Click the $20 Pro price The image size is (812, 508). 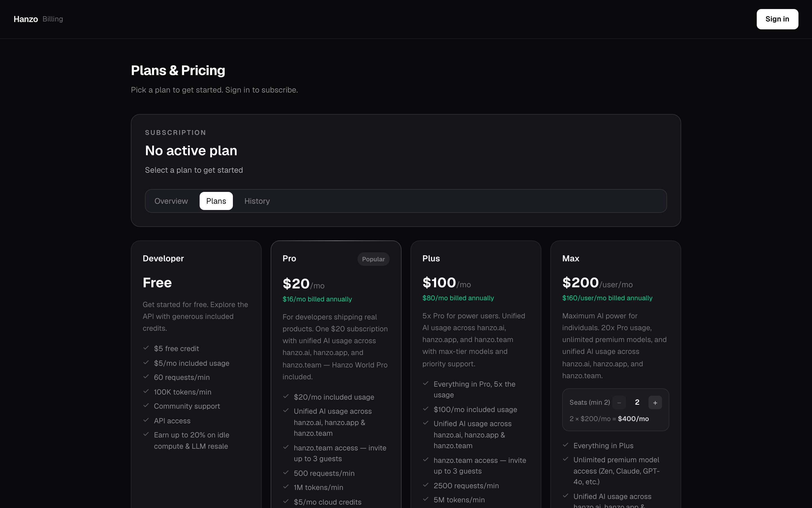[x=296, y=284]
